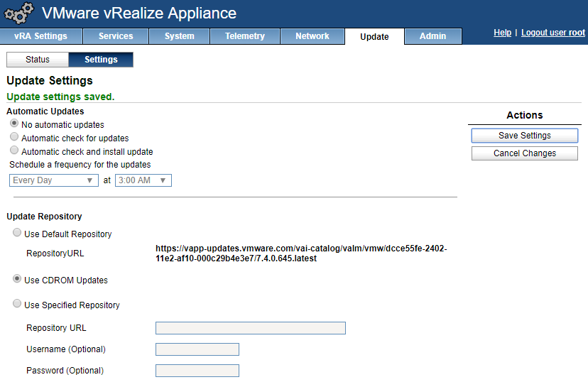Click the default repository URL text
Image resolution: width=588 pixels, height=387 pixels.
tap(301, 254)
